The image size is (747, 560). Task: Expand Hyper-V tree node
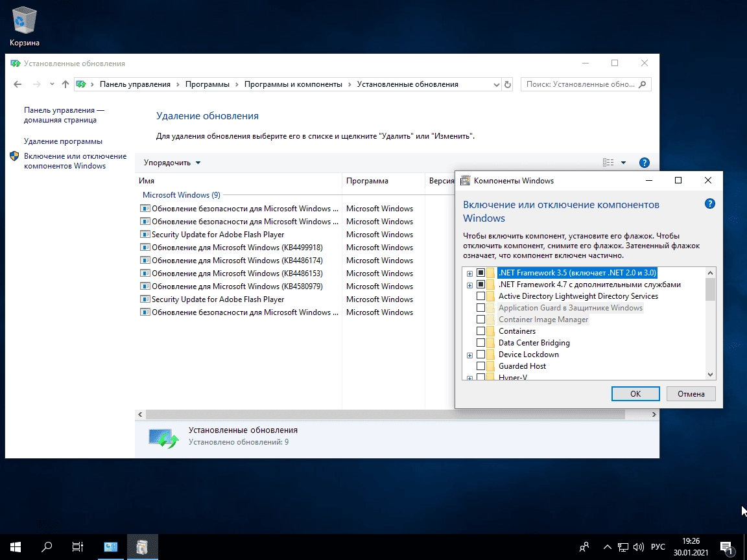click(469, 378)
